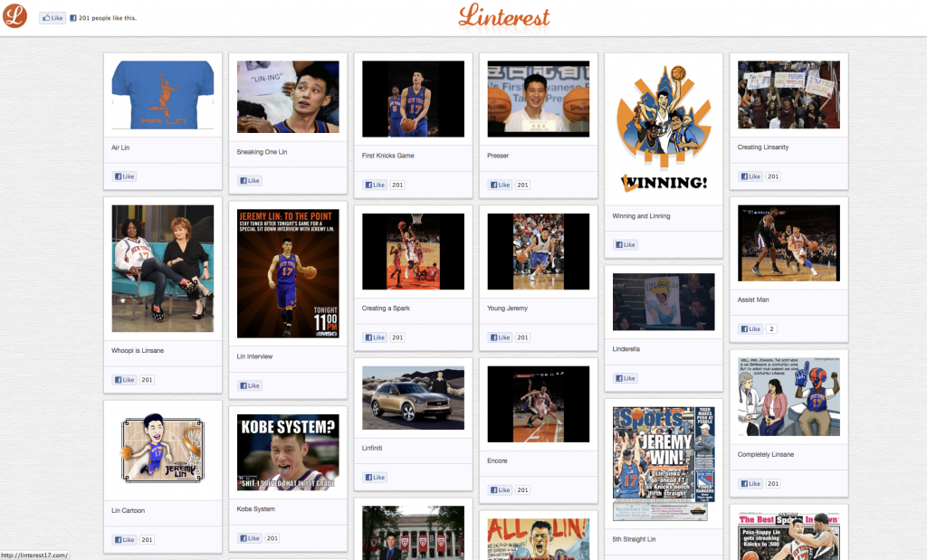The width and height of the screenshot is (927, 560).
Task: Like the Assist Man pin
Action: click(x=750, y=329)
